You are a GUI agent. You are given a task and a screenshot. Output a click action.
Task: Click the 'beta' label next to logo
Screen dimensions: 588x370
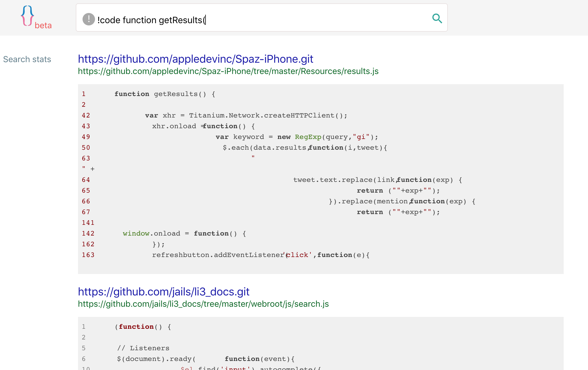[43, 25]
